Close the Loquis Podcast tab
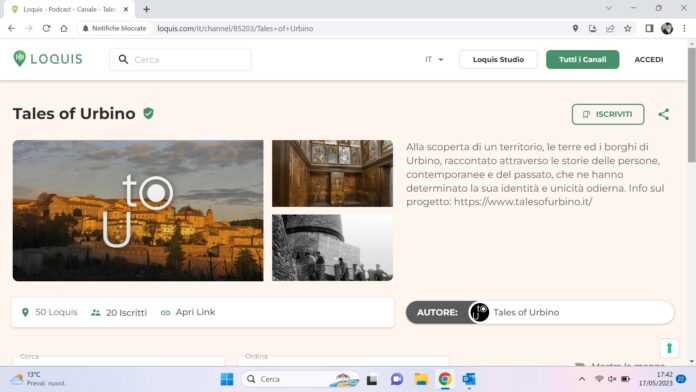This screenshot has height=392, width=696. tap(126, 9)
